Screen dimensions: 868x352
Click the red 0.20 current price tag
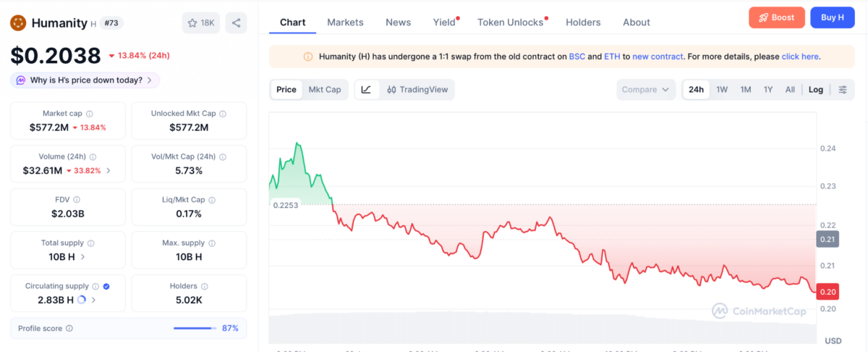(x=827, y=291)
